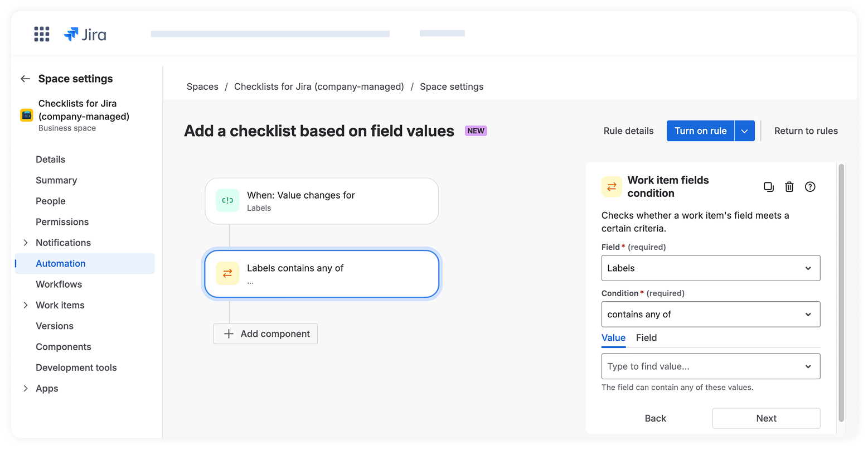Open the app switcher grid icon
868x449 pixels.
point(42,34)
